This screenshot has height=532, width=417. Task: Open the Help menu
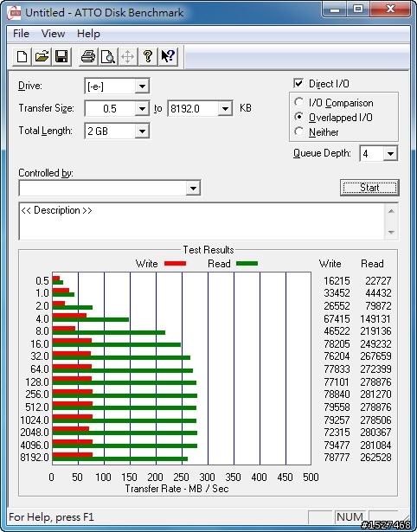pos(88,34)
